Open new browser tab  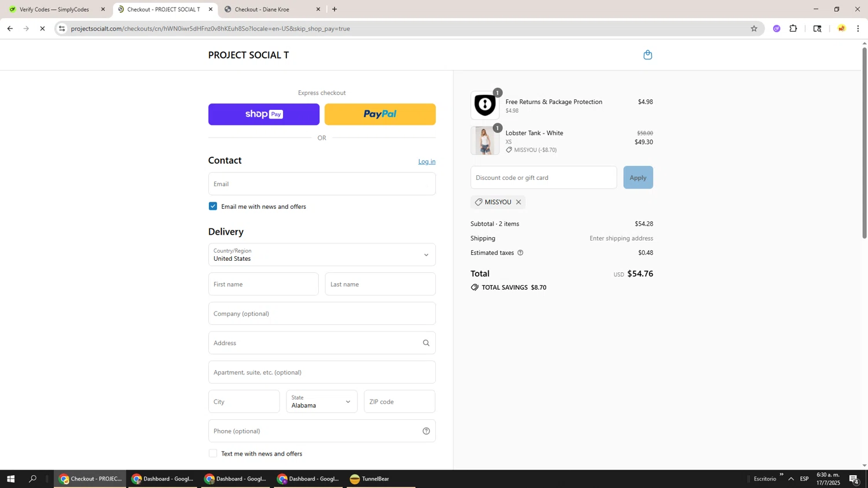tap(334, 9)
